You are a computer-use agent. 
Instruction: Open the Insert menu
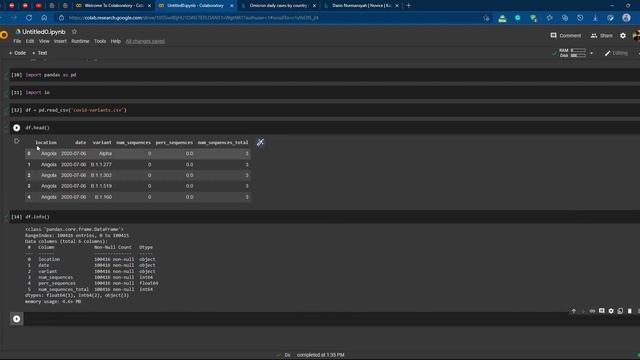click(60, 41)
